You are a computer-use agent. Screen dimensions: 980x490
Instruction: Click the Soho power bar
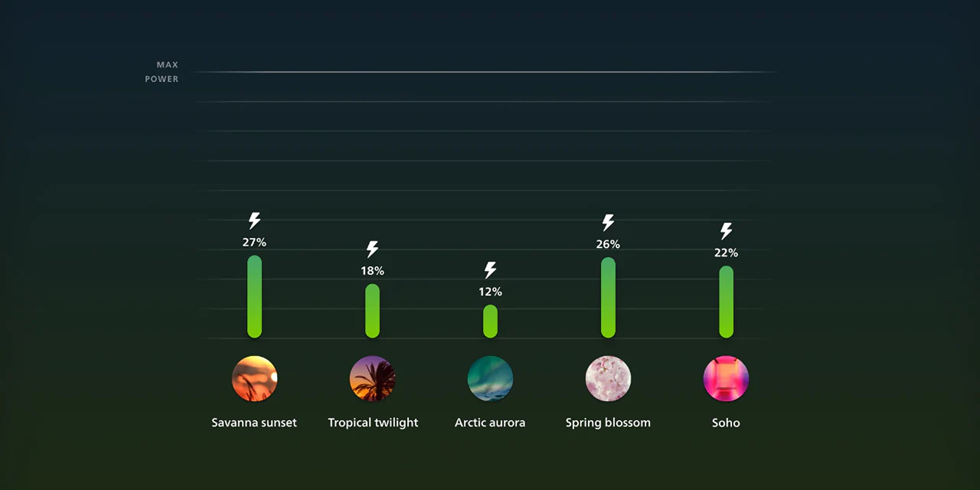pos(726,302)
